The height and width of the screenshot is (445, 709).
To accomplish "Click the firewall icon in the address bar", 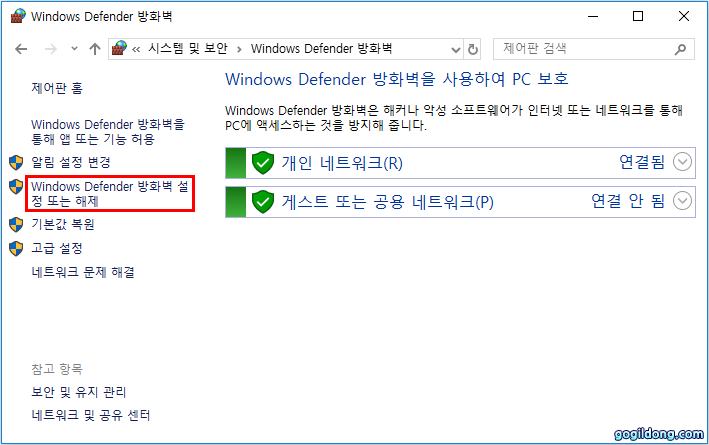I will pyautogui.click(x=119, y=48).
